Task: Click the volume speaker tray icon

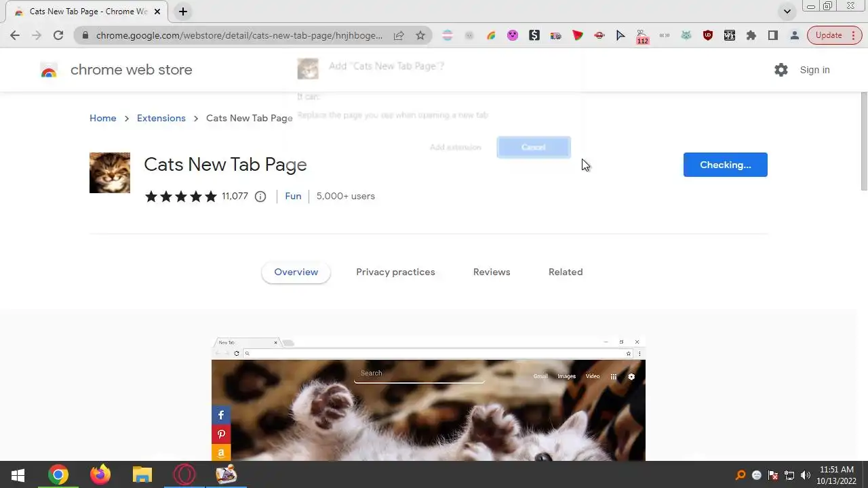Action: pyautogui.click(x=806, y=475)
